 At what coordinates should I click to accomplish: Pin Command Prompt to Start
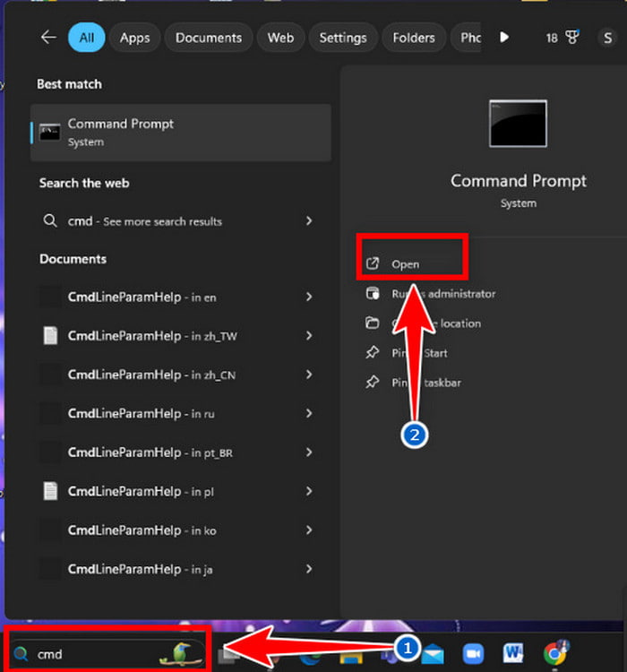[419, 353]
